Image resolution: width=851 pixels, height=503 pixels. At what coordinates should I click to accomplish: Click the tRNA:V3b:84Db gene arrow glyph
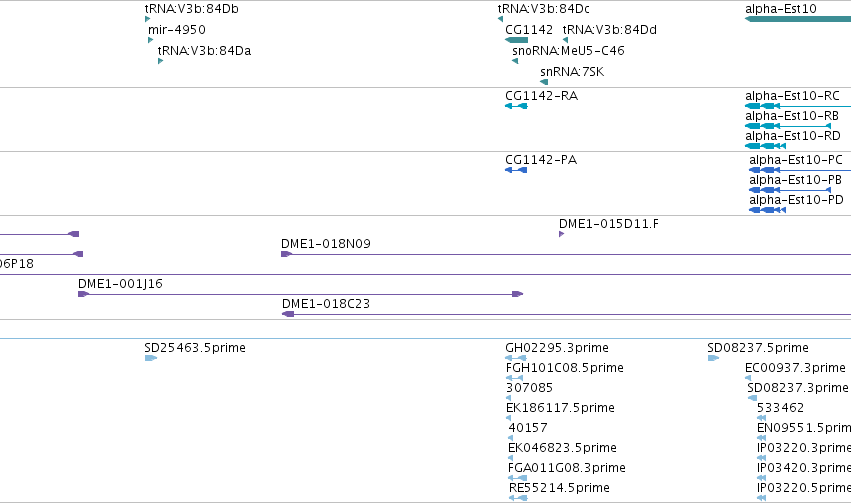pos(147,19)
